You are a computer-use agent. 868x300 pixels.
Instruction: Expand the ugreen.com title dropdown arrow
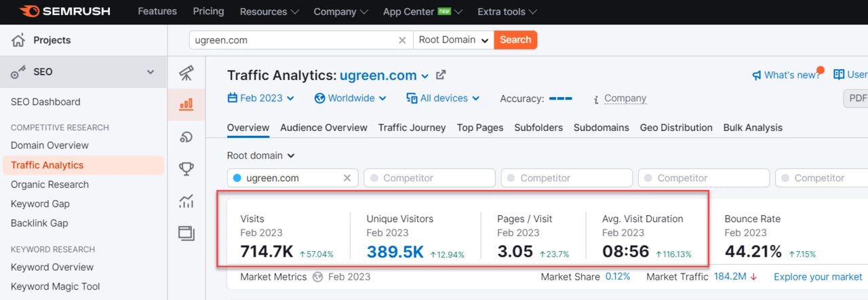click(425, 76)
